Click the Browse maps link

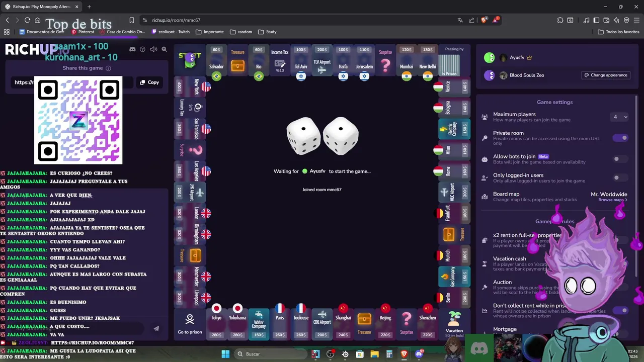613,200
